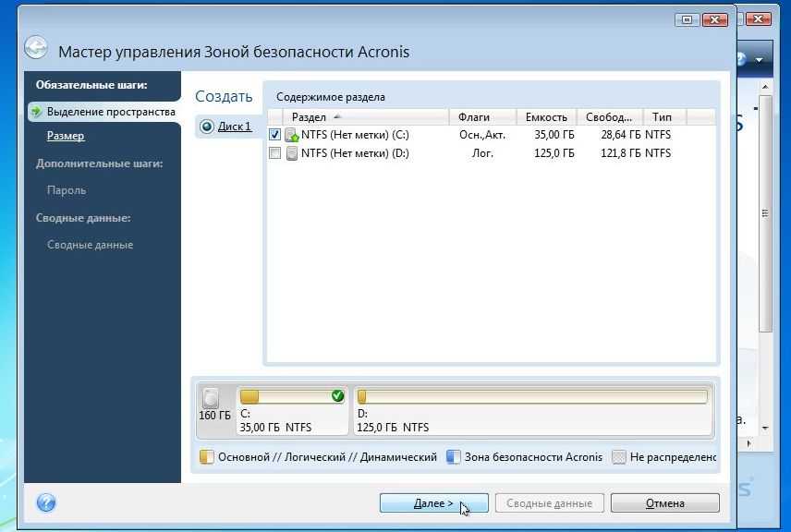
Task: Click the green checkmark on C: partition bar
Action: (x=337, y=396)
